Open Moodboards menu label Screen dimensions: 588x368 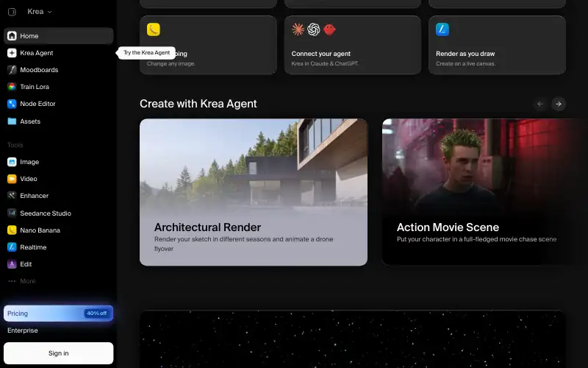[x=39, y=70]
